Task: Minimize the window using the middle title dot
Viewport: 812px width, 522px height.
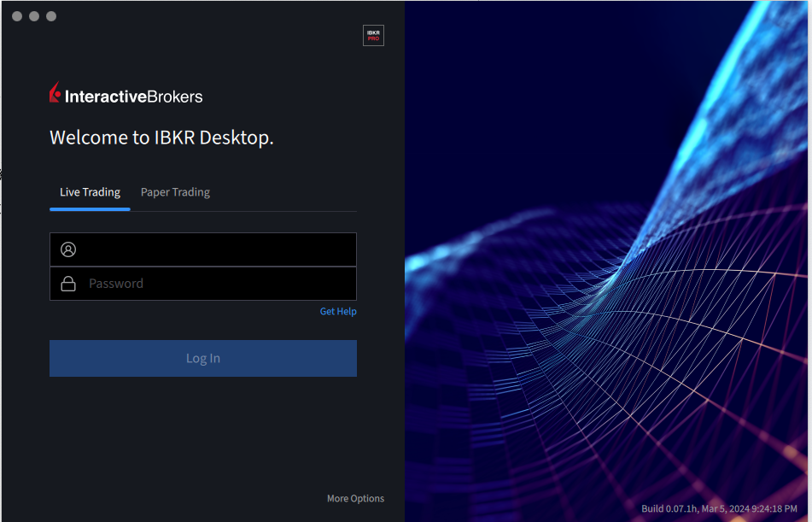Action: coord(34,16)
